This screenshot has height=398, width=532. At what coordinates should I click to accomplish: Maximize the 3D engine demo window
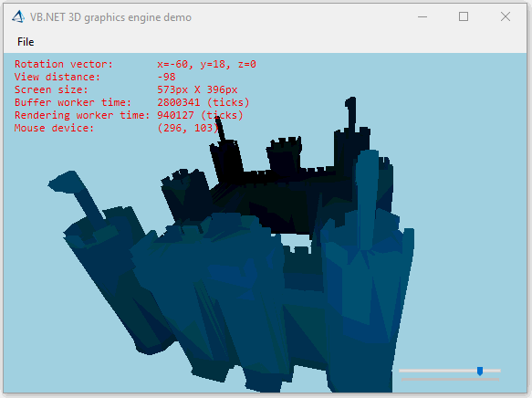click(x=464, y=16)
